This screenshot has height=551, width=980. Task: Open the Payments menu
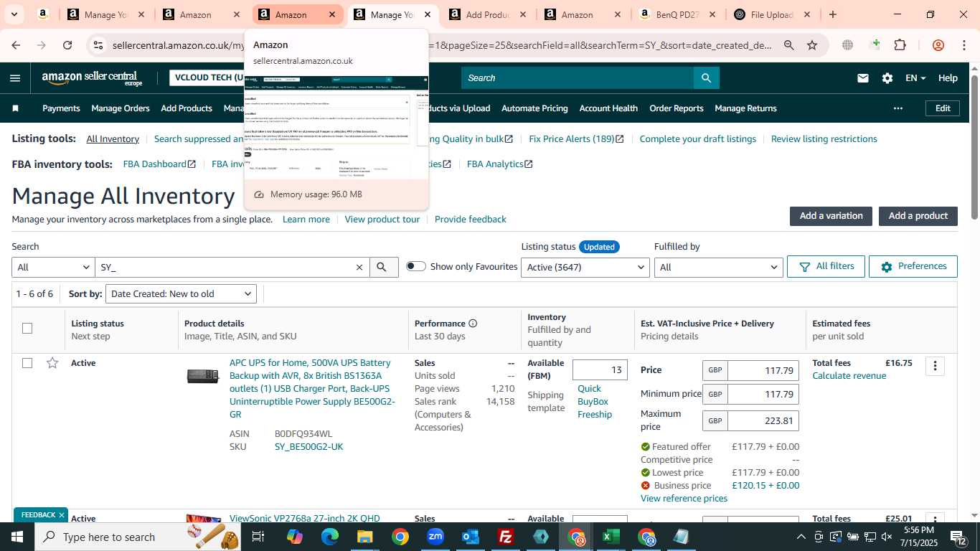point(61,108)
